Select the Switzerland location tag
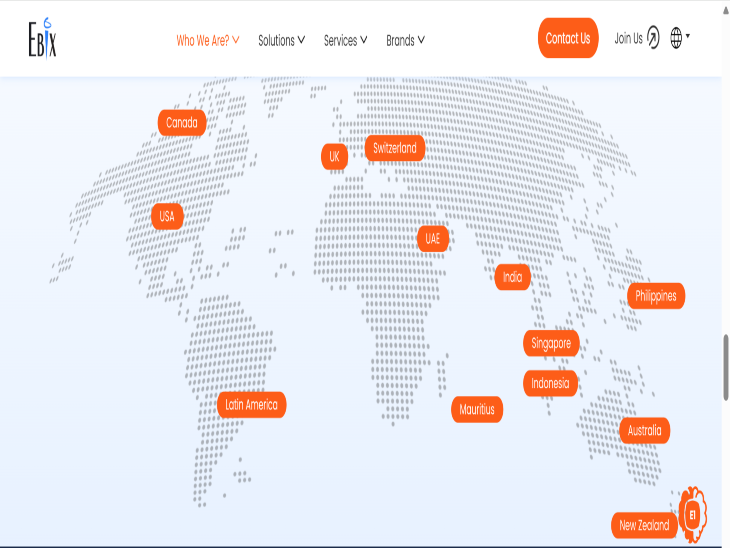The height and width of the screenshot is (548, 730). [395, 148]
